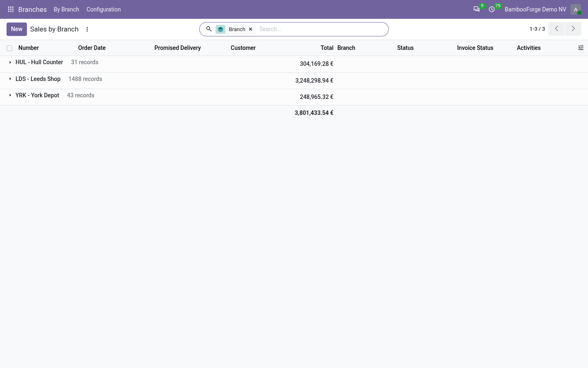Sort by the Customer column header
This screenshot has height=368, width=588.
pyautogui.click(x=243, y=48)
